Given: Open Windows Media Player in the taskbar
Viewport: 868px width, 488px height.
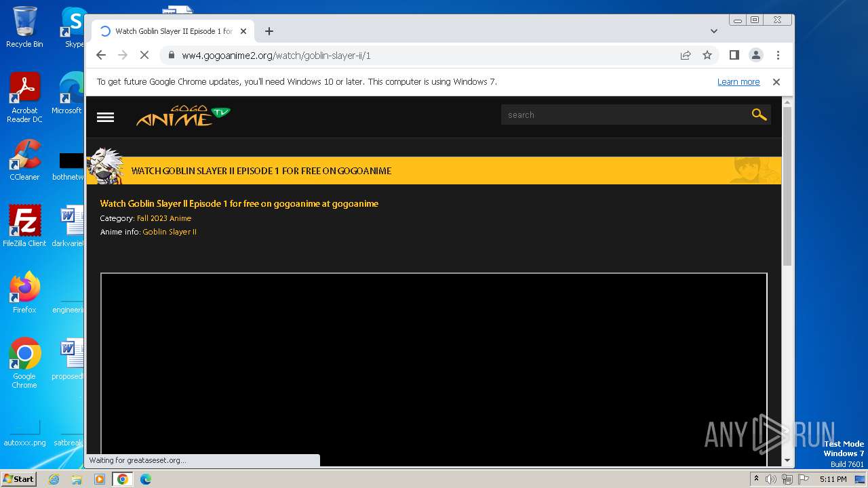Looking at the screenshot, I should pyautogui.click(x=100, y=479).
